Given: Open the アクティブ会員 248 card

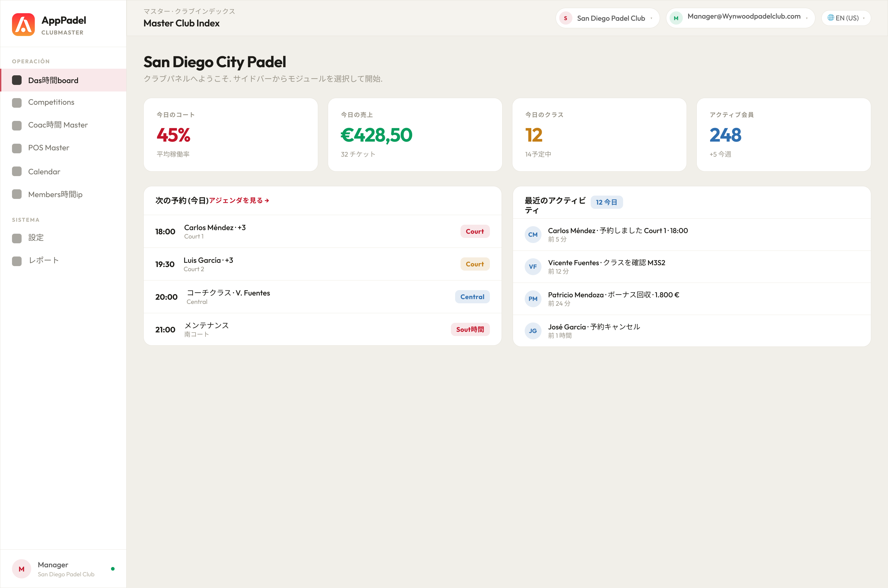Looking at the screenshot, I should point(783,135).
